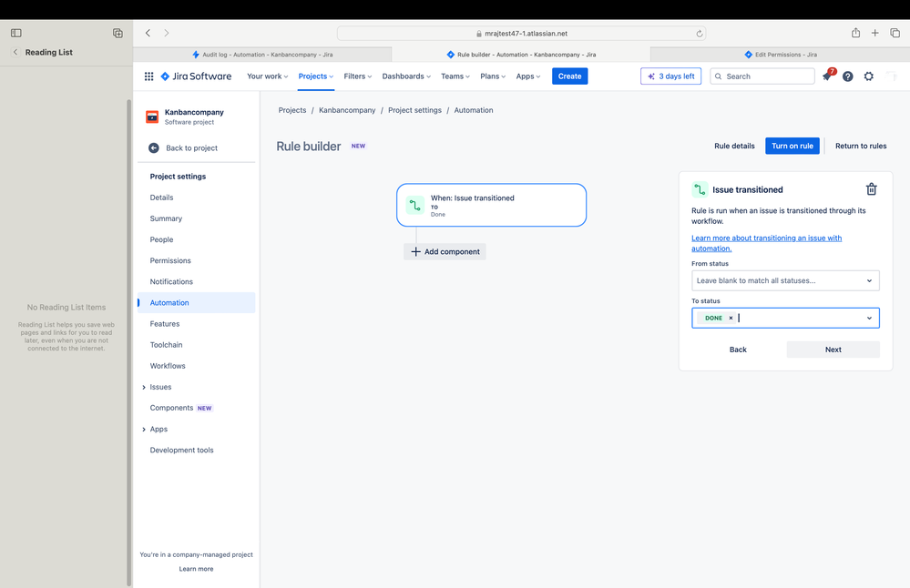The width and height of the screenshot is (910, 588).
Task: Switch to the Rule builder browser tab
Action: tap(520, 55)
